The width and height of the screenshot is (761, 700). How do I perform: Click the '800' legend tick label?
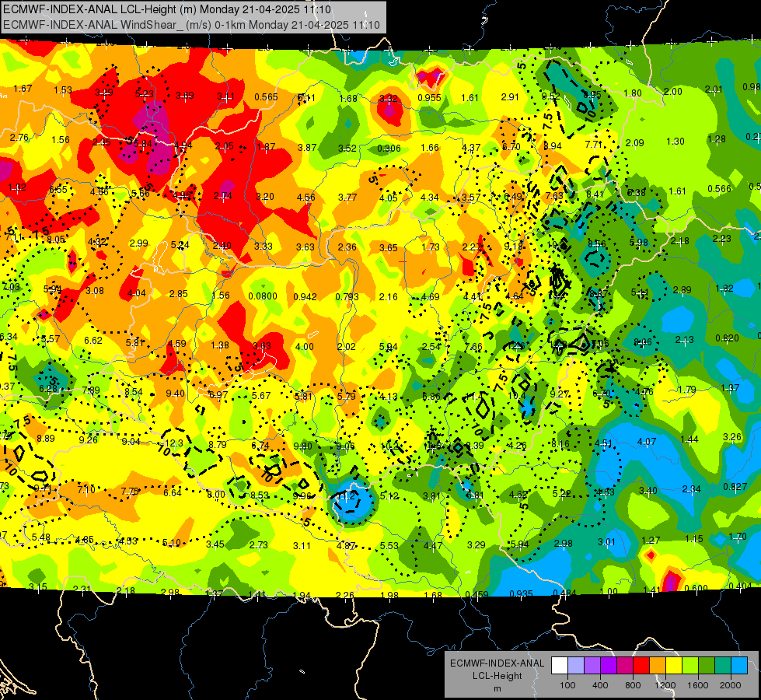pos(633,685)
